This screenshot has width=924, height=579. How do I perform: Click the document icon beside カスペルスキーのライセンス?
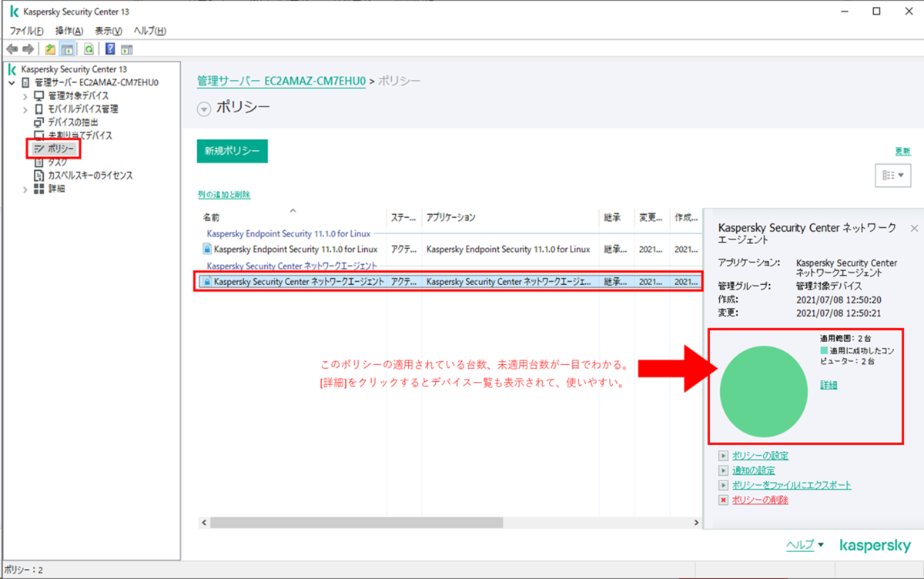point(39,176)
